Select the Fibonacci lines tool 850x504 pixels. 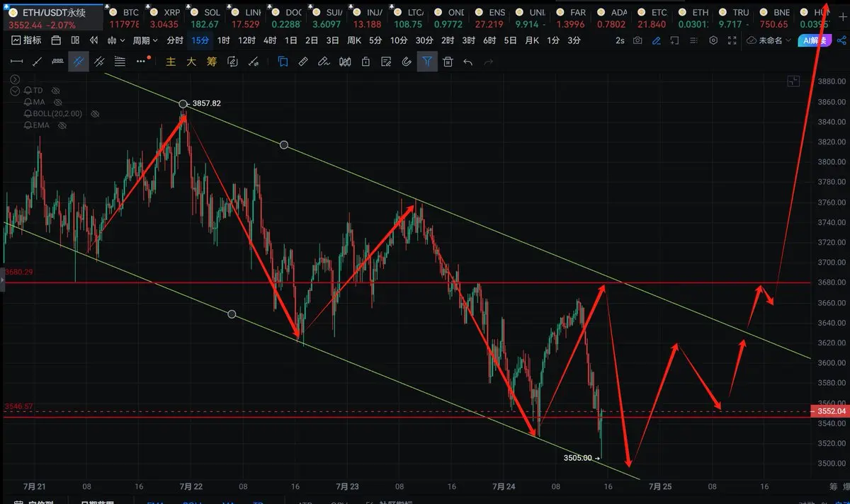[x=120, y=62]
